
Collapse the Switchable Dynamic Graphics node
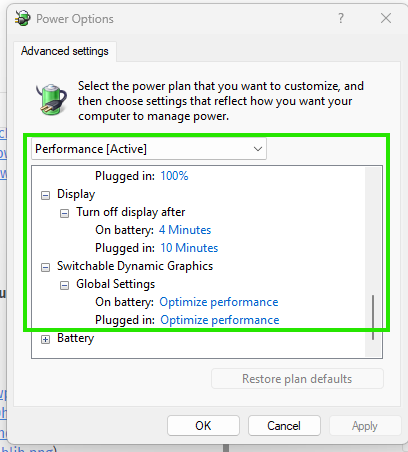pyautogui.click(x=45, y=267)
